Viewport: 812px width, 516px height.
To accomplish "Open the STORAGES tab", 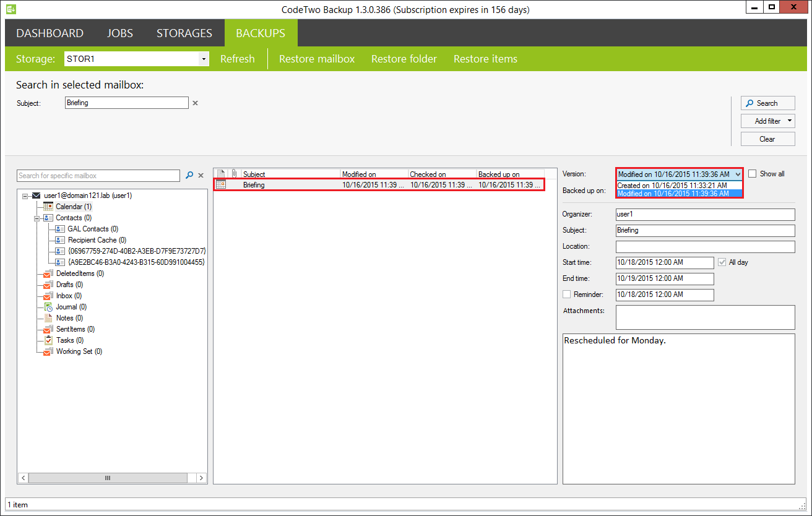I will [x=184, y=33].
